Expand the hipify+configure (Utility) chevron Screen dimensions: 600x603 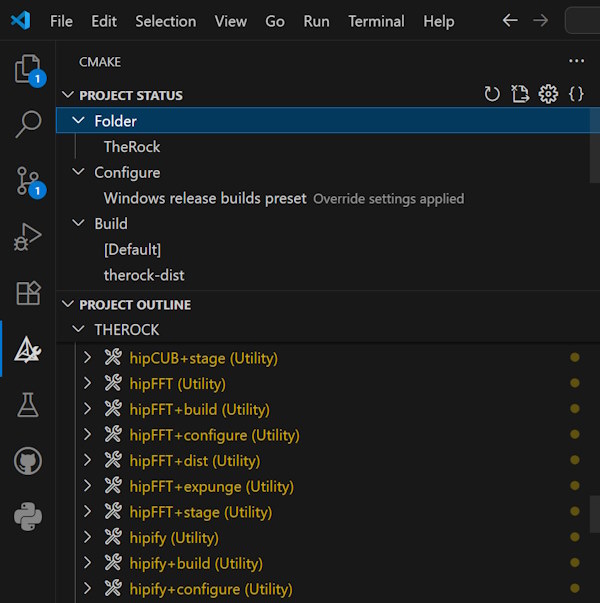click(88, 588)
